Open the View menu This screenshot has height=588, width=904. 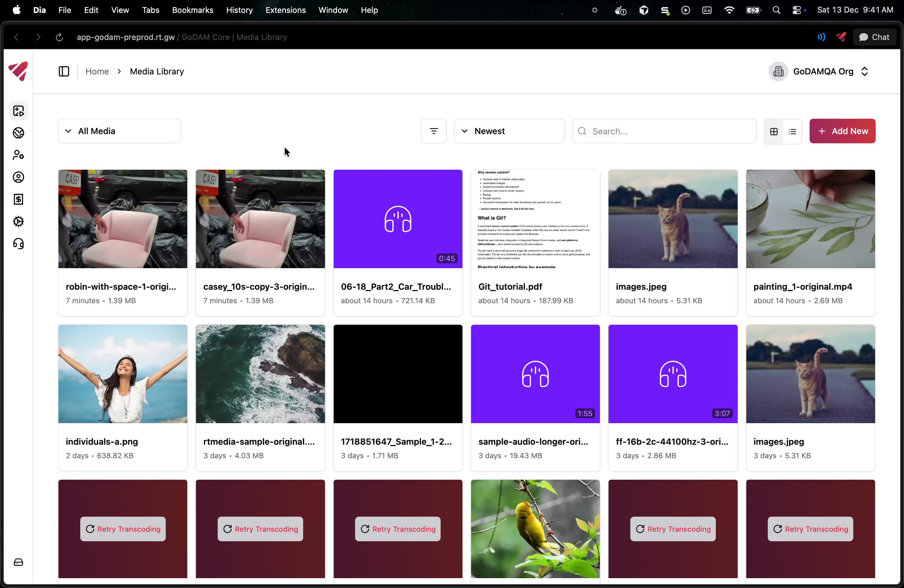[120, 10]
